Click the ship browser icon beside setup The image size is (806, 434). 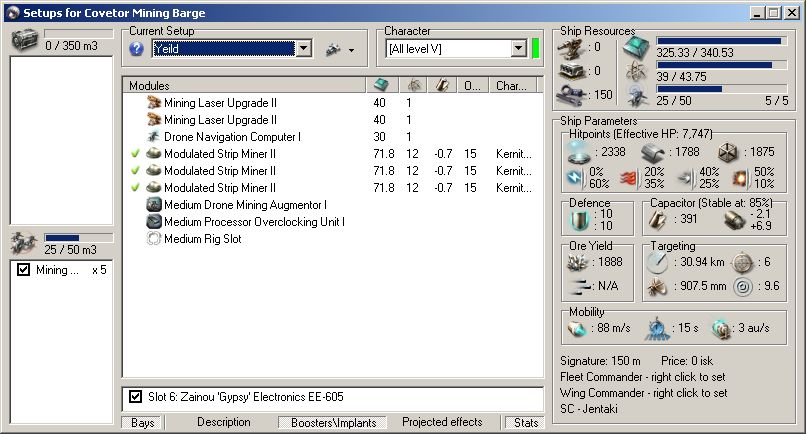point(333,49)
